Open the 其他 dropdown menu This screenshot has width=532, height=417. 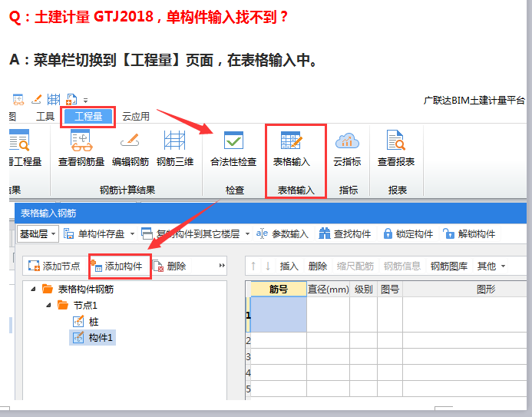(491, 266)
